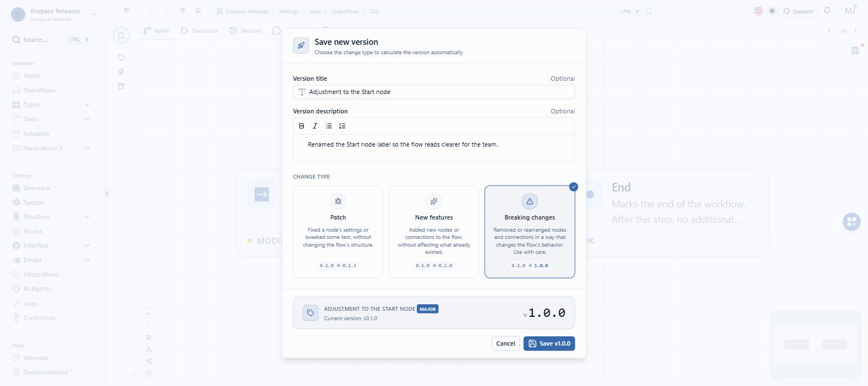Star this page as favorite
Viewport: 868px width, 386px height.
[648, 11]
